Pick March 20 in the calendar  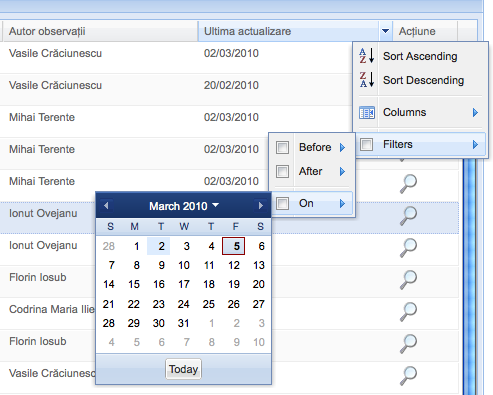[x=259, y=284]
